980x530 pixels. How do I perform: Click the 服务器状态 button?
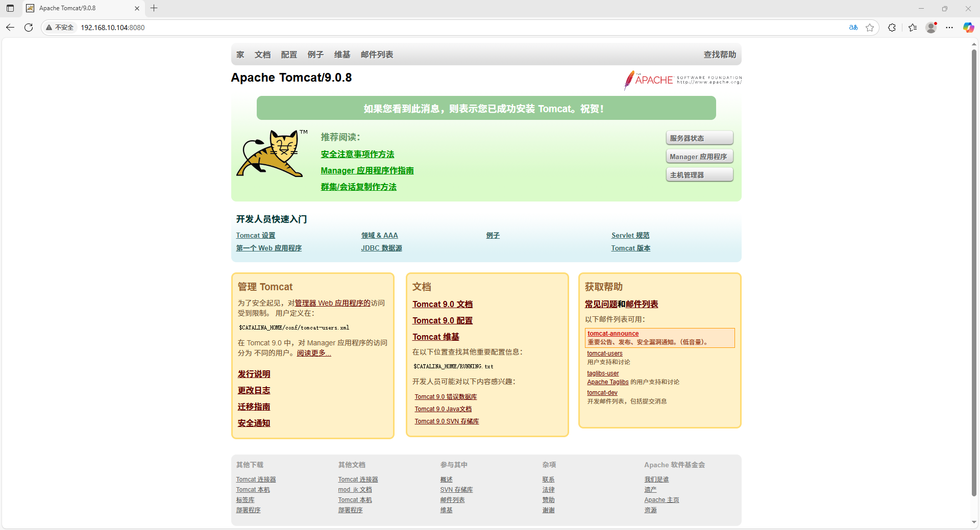coord(699,138)
